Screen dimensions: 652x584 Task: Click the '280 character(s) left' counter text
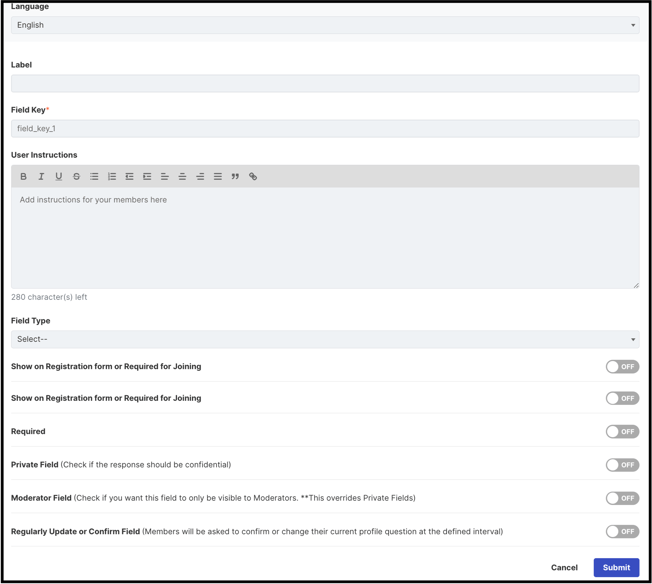click(x=49, y=297)
